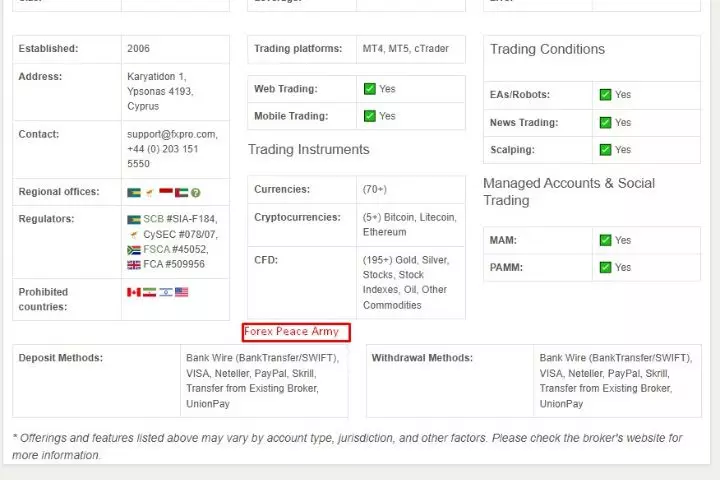The image size is (720, 480).
Task: Click the green check for MAM
Action: tap(605, 240)
